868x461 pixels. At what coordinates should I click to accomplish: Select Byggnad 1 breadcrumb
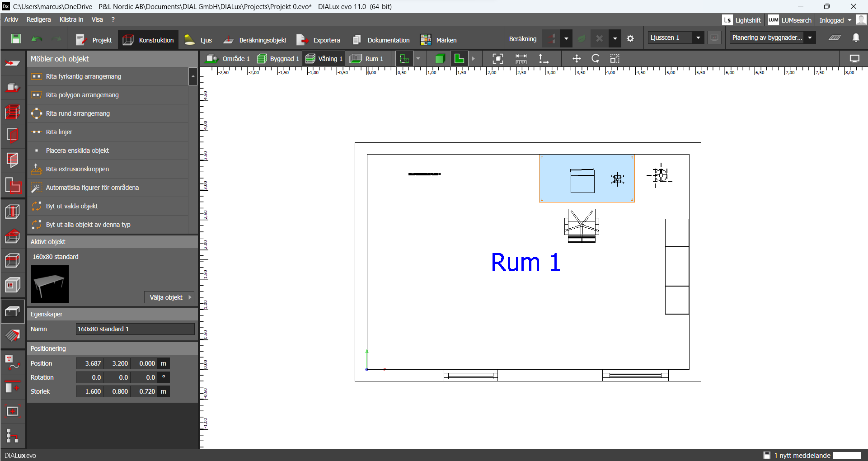278,59
